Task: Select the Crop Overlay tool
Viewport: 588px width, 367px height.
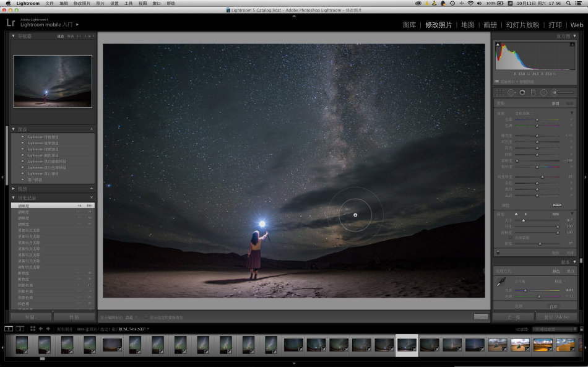Action: coord(500,92)
